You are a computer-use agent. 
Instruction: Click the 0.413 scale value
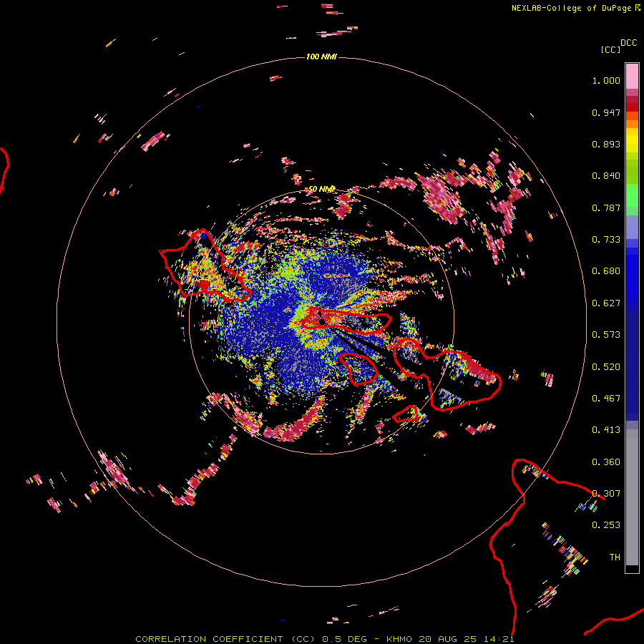(x=606, y=430)
